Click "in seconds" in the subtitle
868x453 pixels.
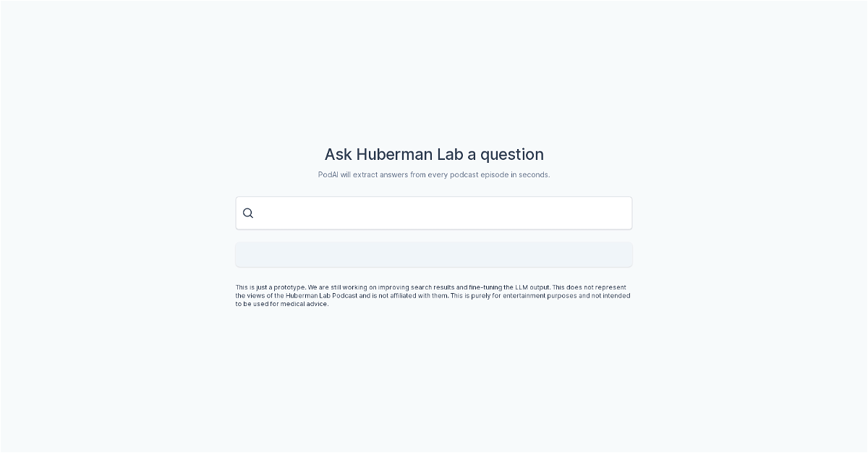(x=530, y=174)
